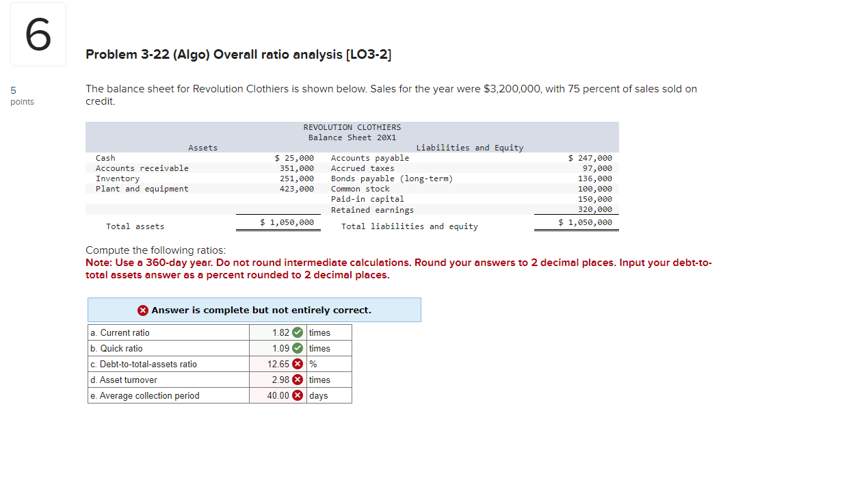The image size is (868, 489).
Task: Click 'Accrued taxes' row label
Action: click(x=363, y=168)
